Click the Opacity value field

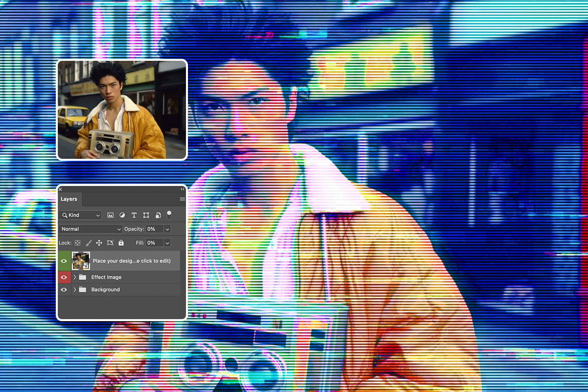[154, 229]
